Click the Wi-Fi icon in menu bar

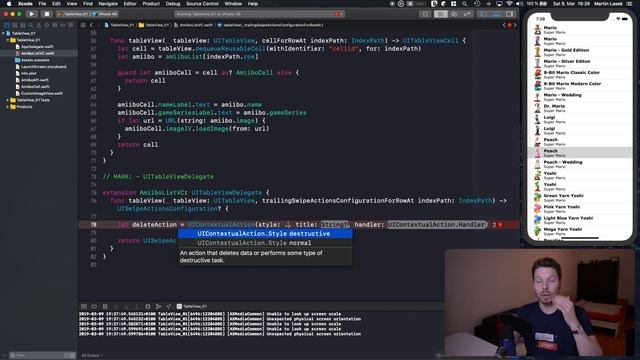[509, 4]
